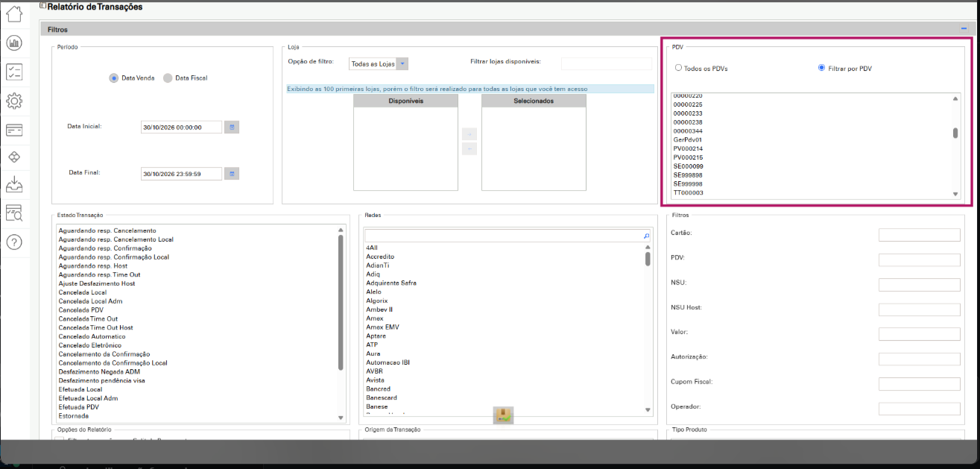980x469 pixels.
Task: Open the Todas as Lojas dropdown
Action: (379, 64)
